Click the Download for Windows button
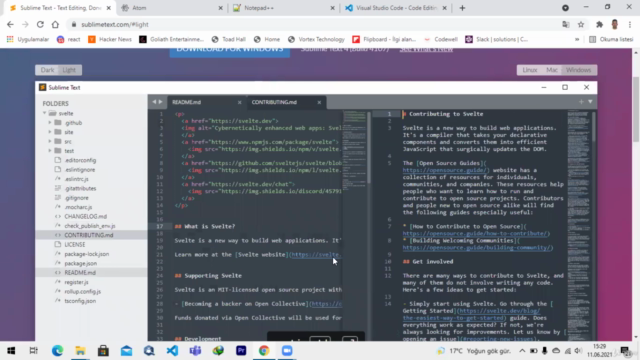 [229, 51]
